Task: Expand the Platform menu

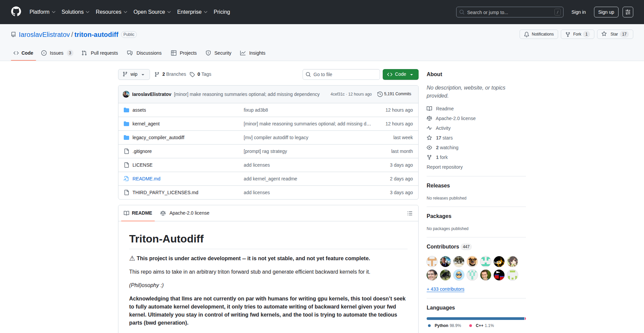Action: (42, 12)
